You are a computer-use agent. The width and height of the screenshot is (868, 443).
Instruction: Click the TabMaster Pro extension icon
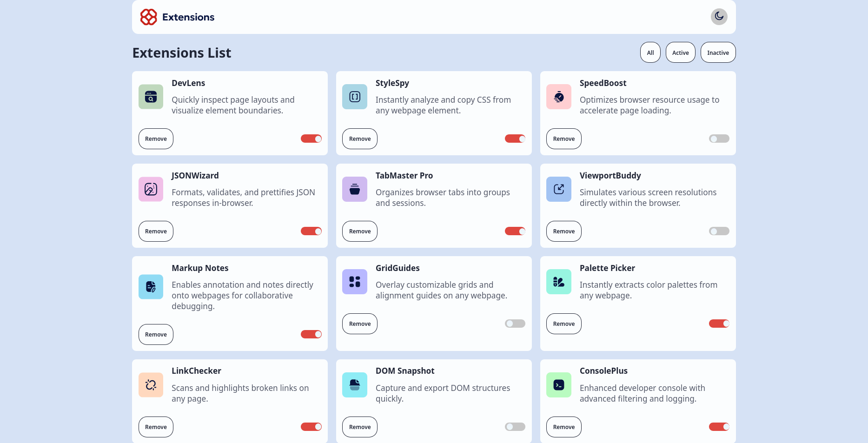[355, 189]
